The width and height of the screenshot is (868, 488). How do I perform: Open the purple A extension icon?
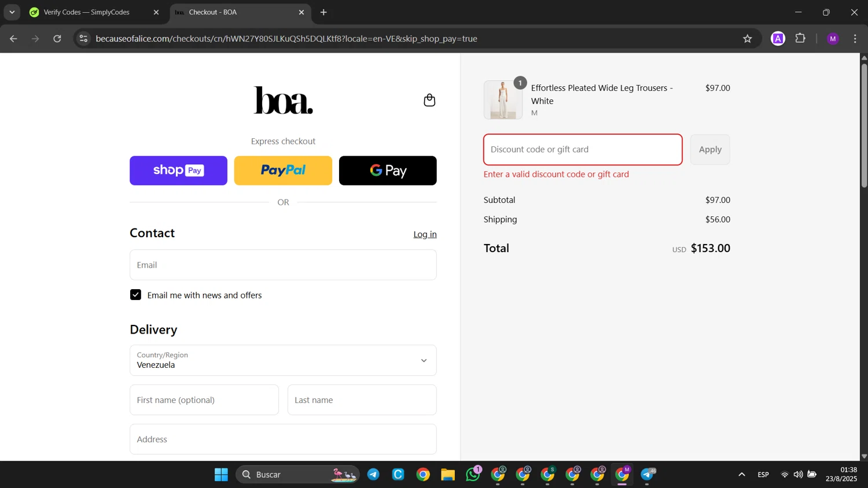click(778, 39)
